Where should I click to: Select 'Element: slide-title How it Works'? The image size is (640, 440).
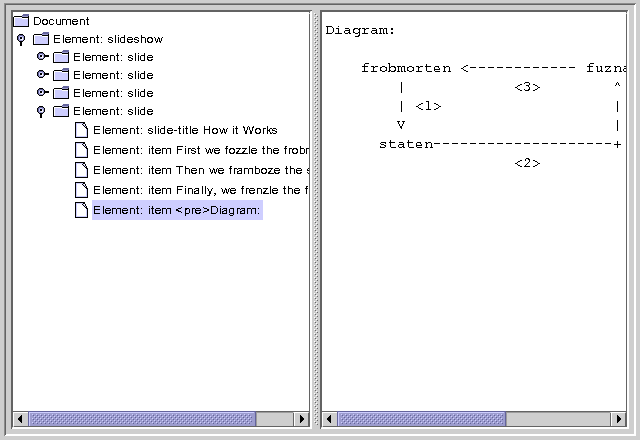tap(185, 130)
